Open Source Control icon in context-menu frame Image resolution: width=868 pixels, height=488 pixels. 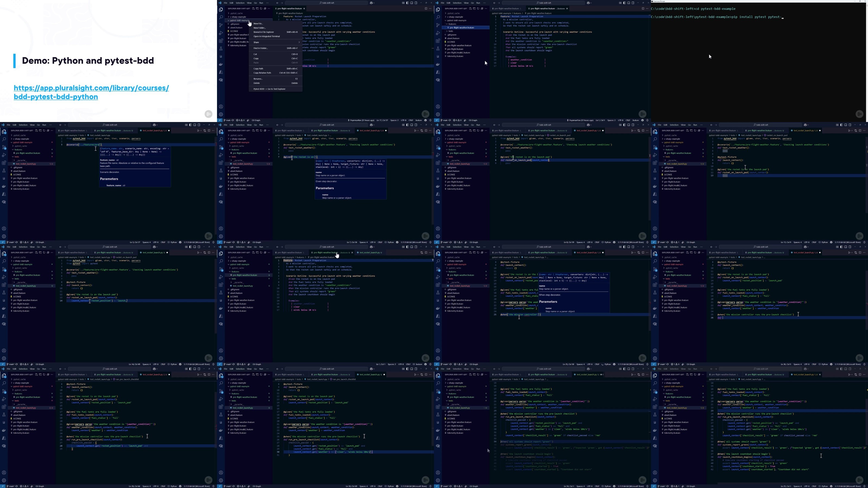click(221, 25)
